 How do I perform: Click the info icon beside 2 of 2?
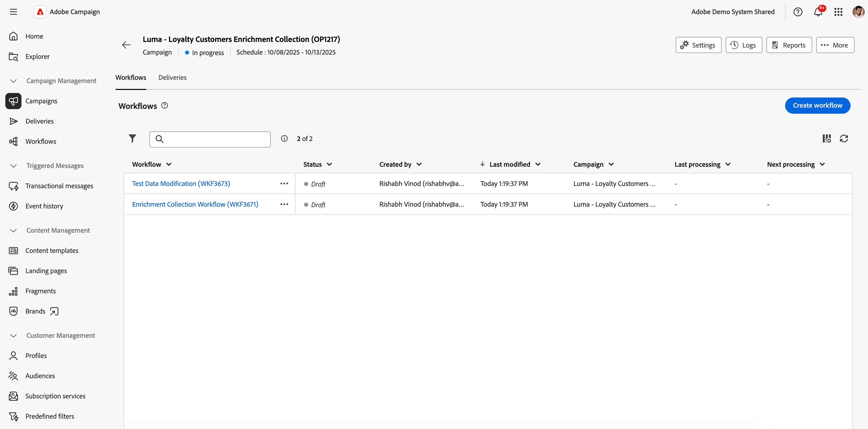(x=284, y=139)
